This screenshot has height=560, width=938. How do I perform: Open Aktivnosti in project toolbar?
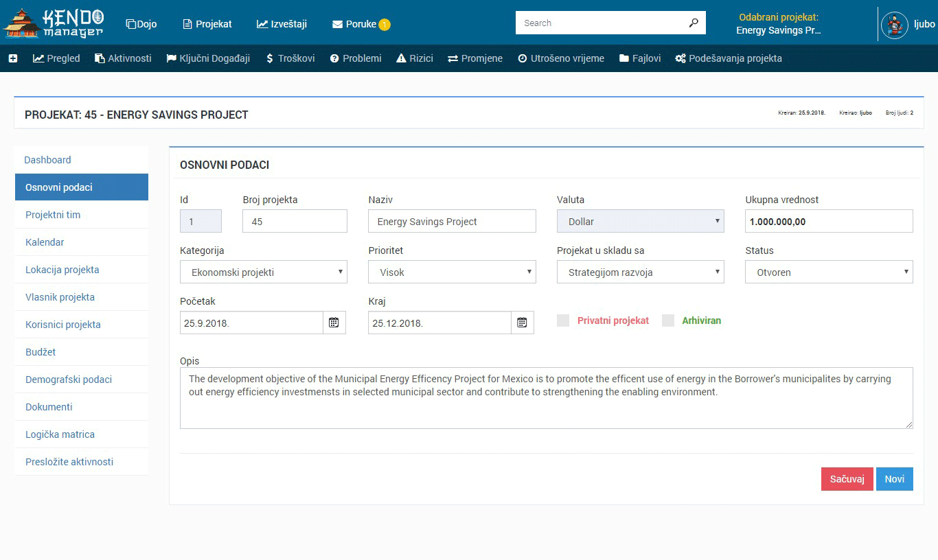pos(123,58)
